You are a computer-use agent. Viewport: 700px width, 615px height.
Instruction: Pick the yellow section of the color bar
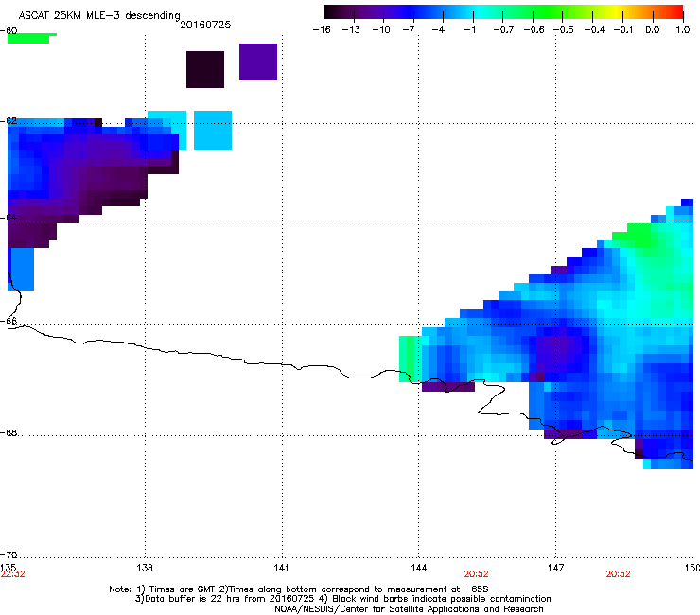point(619,12)
